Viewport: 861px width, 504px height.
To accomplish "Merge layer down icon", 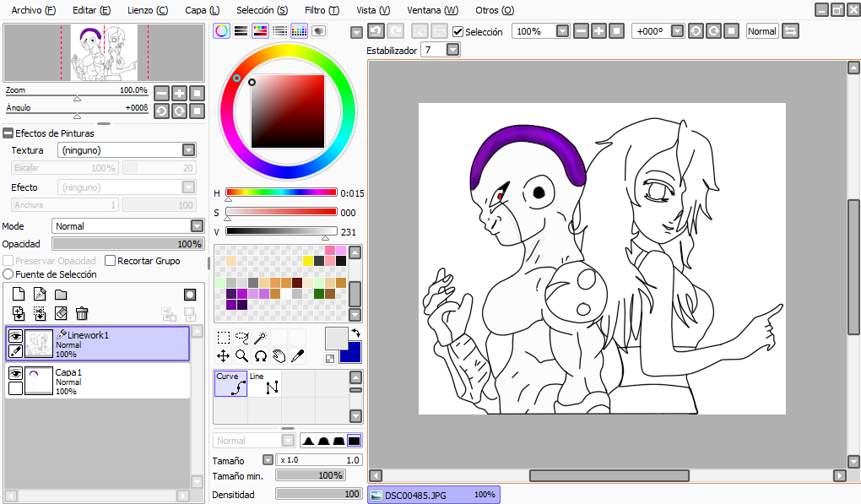I will coord(40,314).
